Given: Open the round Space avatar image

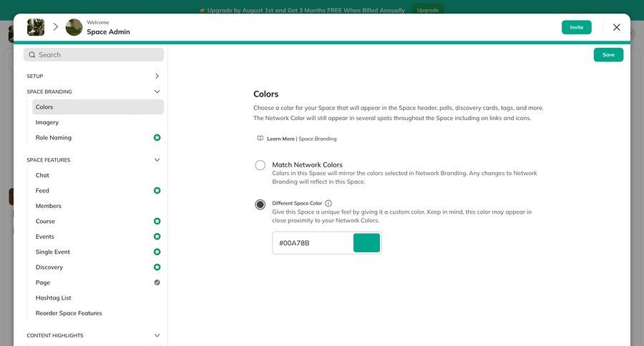Looking at the screenshot, I should coord(74,27).
